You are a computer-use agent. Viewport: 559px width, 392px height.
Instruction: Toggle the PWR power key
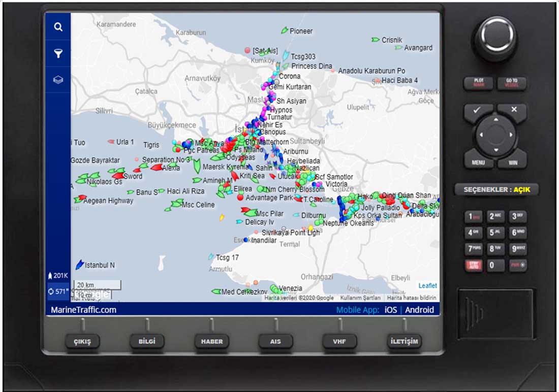pos(518,265)
